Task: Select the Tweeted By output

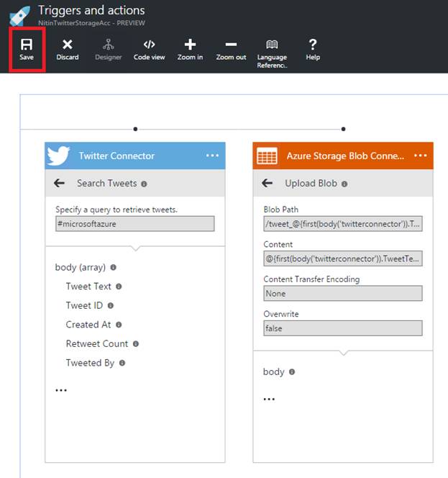Action: (90, 363)
